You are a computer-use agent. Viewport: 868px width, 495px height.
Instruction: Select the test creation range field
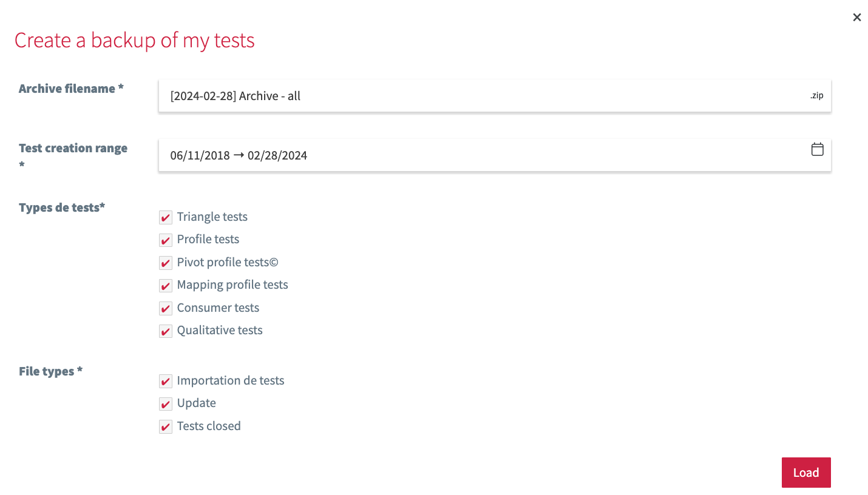(425, 155)
